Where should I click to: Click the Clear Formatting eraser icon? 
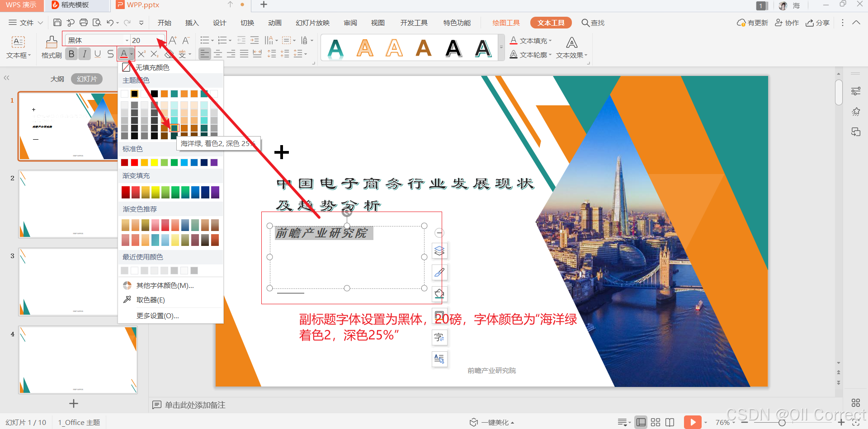[x=169, y=55]
